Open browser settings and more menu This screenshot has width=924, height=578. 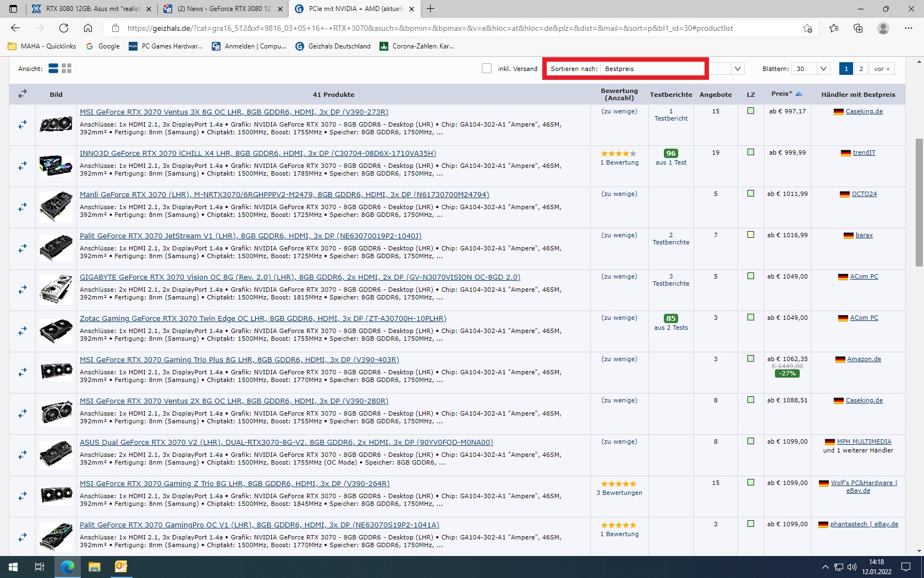tap(908, 28)
